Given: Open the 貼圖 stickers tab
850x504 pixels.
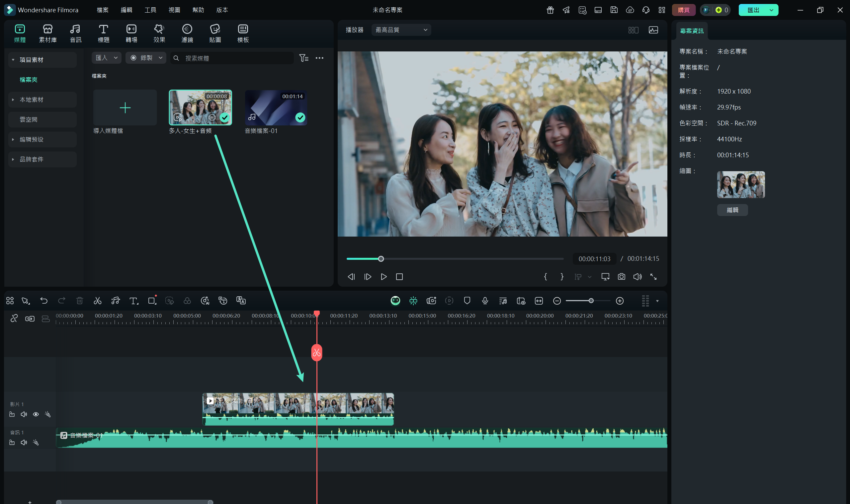Looking at the screenshot, I should [x=215, y=33].
